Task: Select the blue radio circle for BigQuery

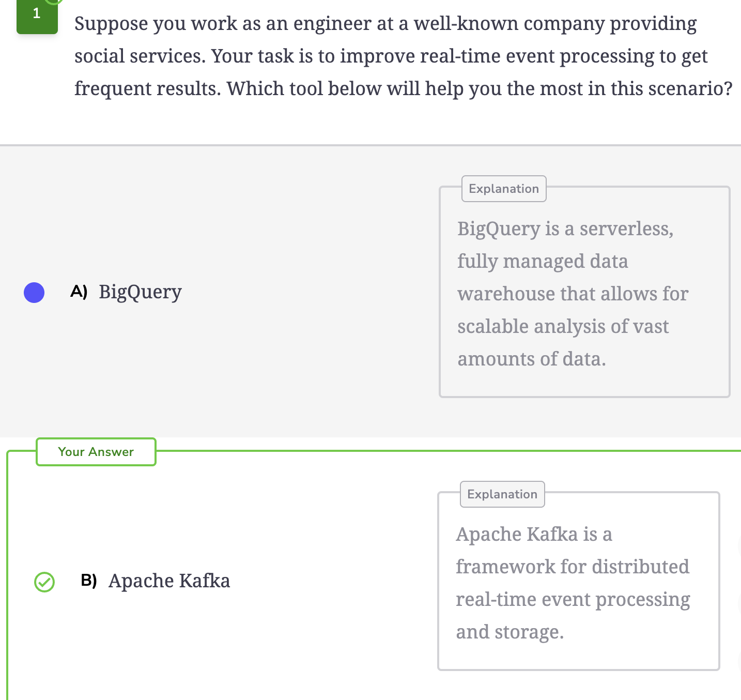Action: 34,293
